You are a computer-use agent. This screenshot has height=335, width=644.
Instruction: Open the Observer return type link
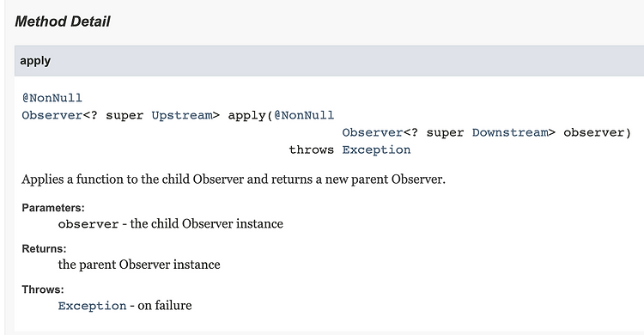[x=52, y=115]
